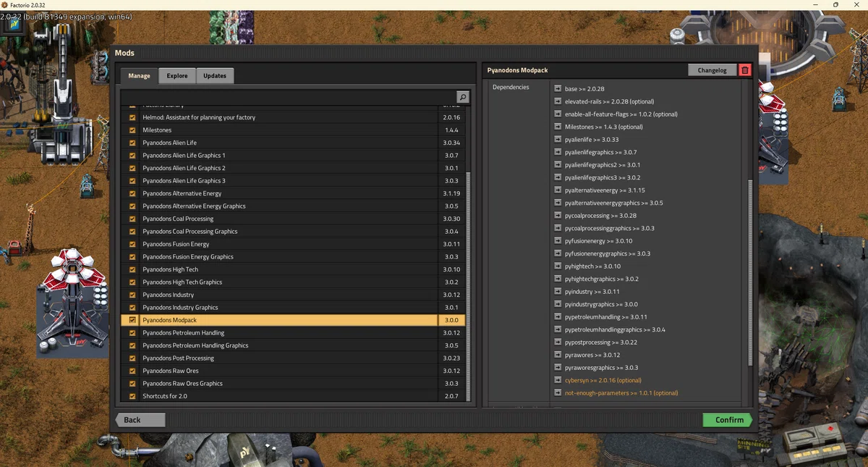Click the go-to arrow beside pyrawores >= 3.0.12

pyautogui.click(x=558, y=355)
